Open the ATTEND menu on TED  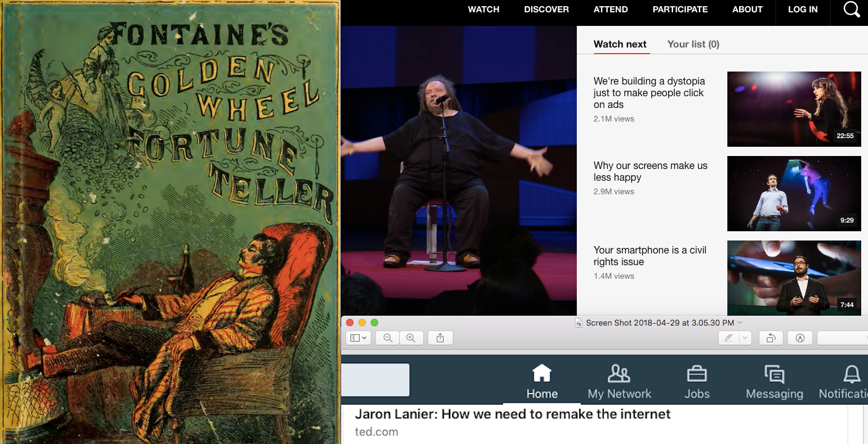(611, 9)
